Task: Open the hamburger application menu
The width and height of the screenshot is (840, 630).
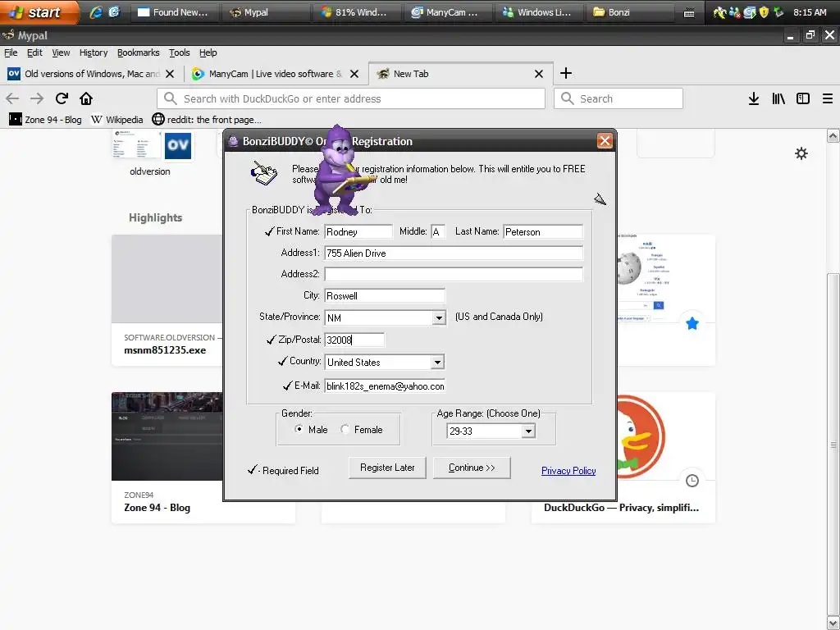Action: tap(828, 98)
